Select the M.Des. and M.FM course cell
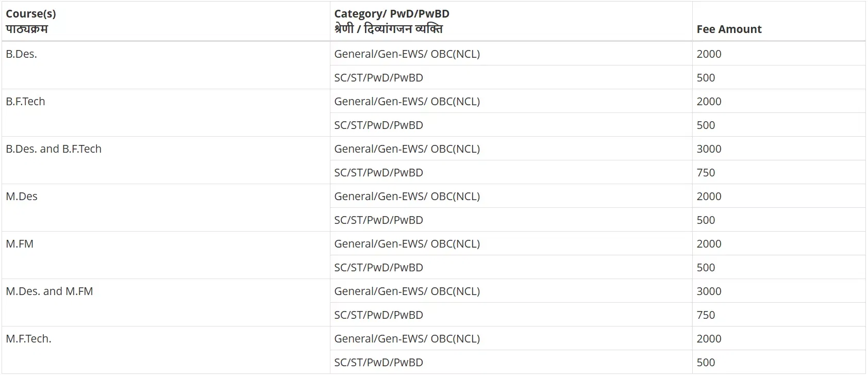The height and width of the screenshot is (375, 868). point(49,291)
